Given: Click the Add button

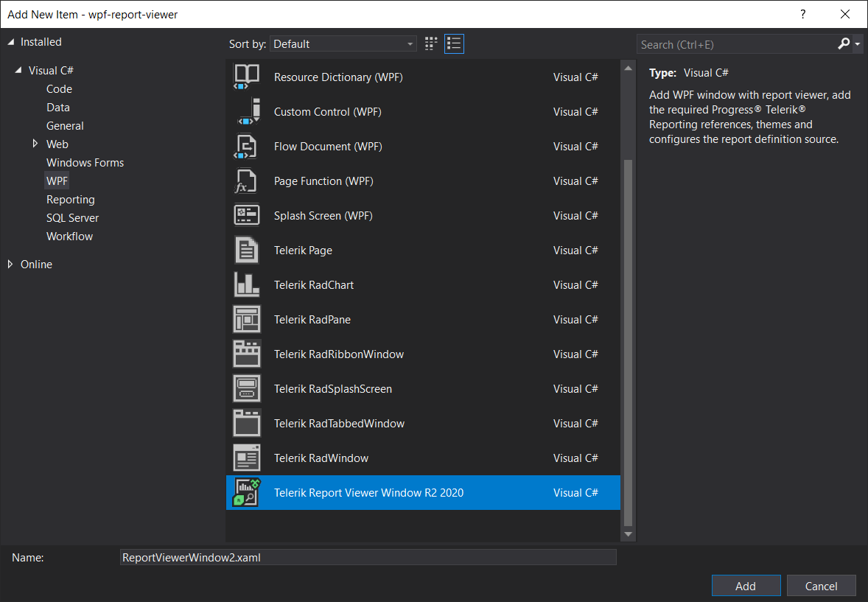Looking at the screenshot, I should tap(746, 586).
